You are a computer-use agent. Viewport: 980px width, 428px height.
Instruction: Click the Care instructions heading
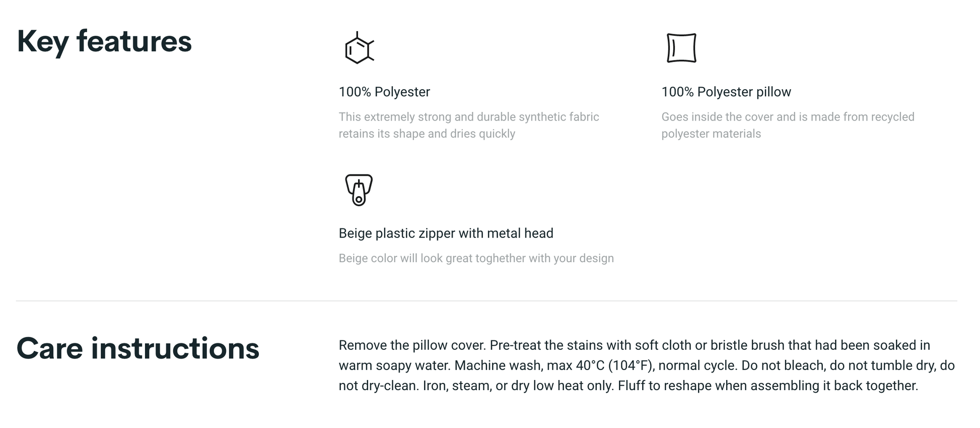137,348
